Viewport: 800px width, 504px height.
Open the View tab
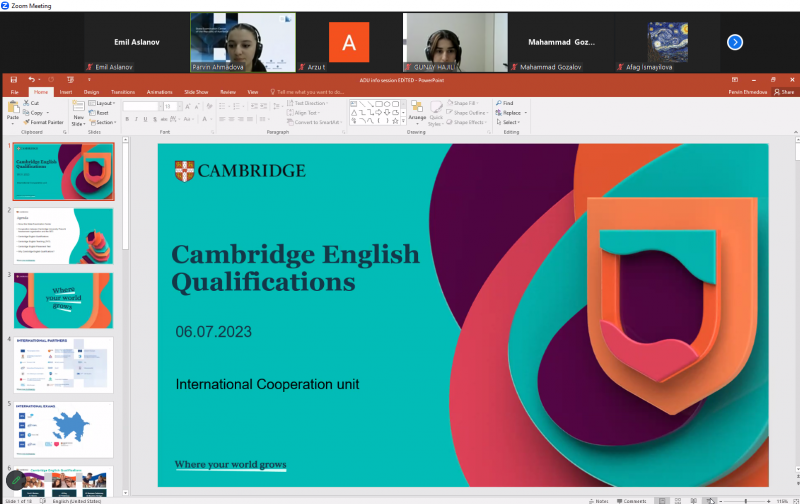[253, 92]
